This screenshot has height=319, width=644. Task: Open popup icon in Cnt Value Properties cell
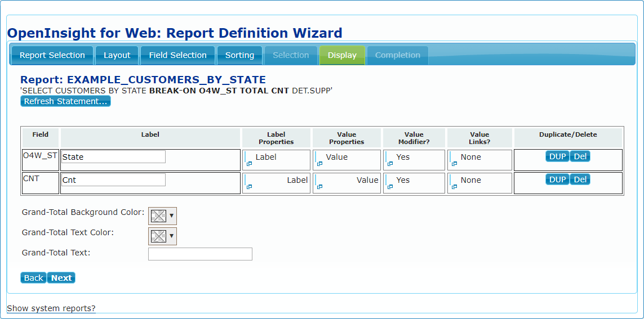(319, 187)
